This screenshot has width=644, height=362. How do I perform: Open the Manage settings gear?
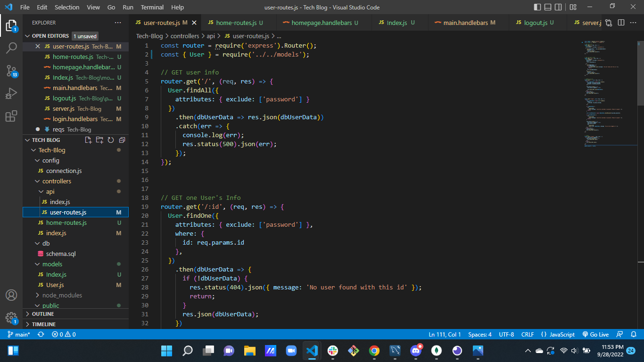coord(12,318)
